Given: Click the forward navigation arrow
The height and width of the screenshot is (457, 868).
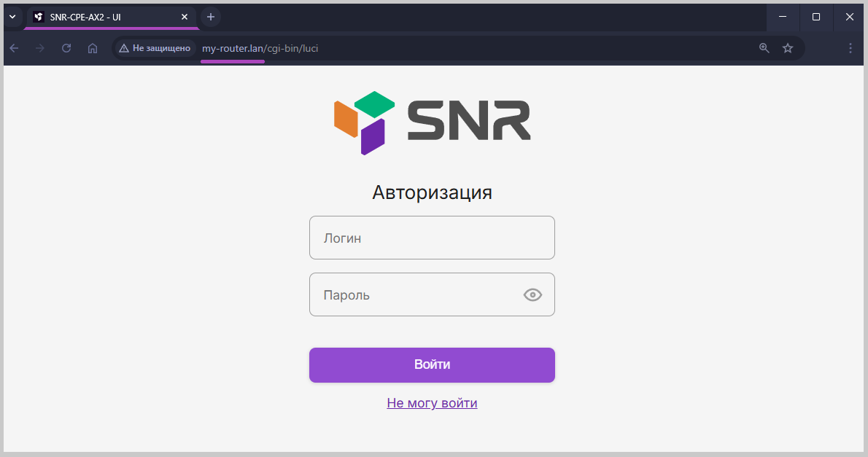Looking at the screenshot, I should click(40, 48).
